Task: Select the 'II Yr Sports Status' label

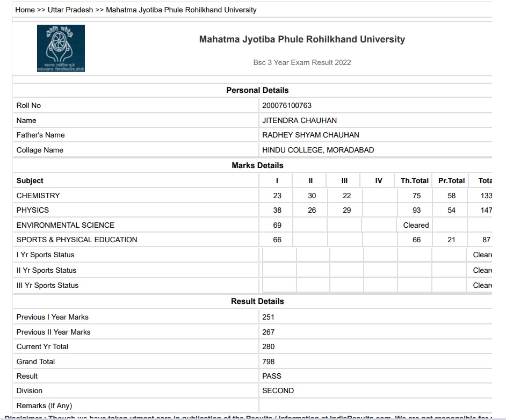Action: pyautogui.click(x=47, y=270)
